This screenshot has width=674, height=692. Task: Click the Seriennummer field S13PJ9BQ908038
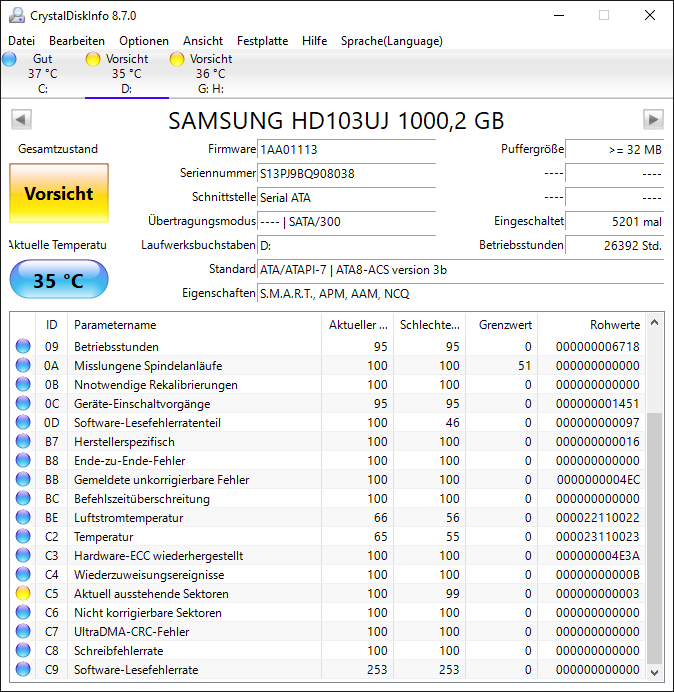coord(346,173)
